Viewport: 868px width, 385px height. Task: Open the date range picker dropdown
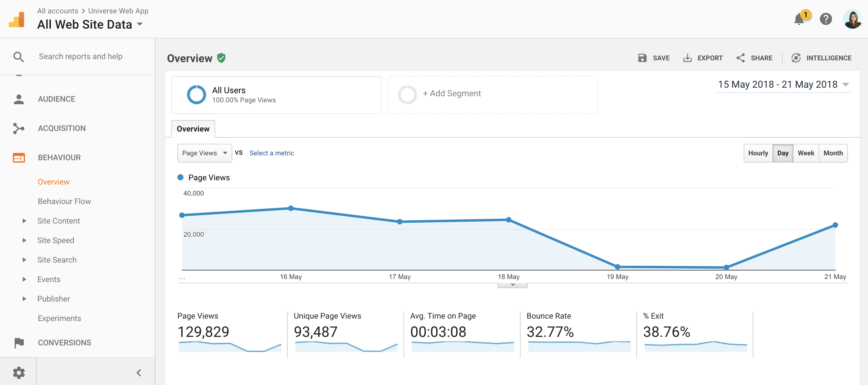(x=783, y=85)
